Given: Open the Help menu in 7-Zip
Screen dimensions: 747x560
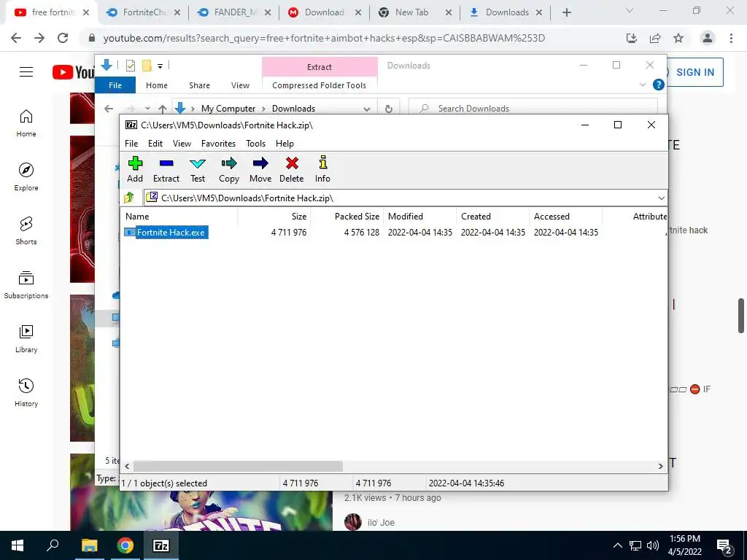Looking at the screenshot, I should [285, 144].
